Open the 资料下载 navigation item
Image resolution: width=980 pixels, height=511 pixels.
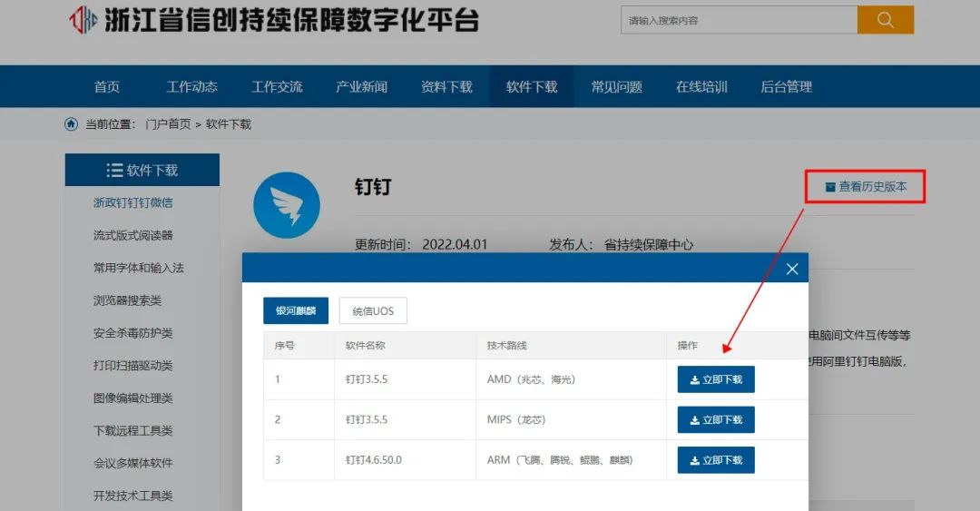446,87
